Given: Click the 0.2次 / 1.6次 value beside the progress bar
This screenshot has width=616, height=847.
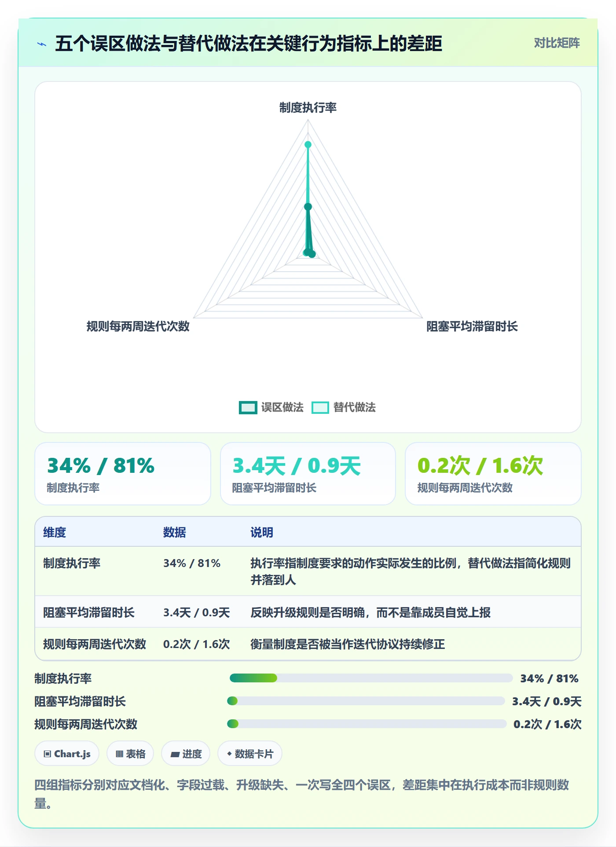Looking at the screenshot, I should pyautogui.click(x=548, y=724).
